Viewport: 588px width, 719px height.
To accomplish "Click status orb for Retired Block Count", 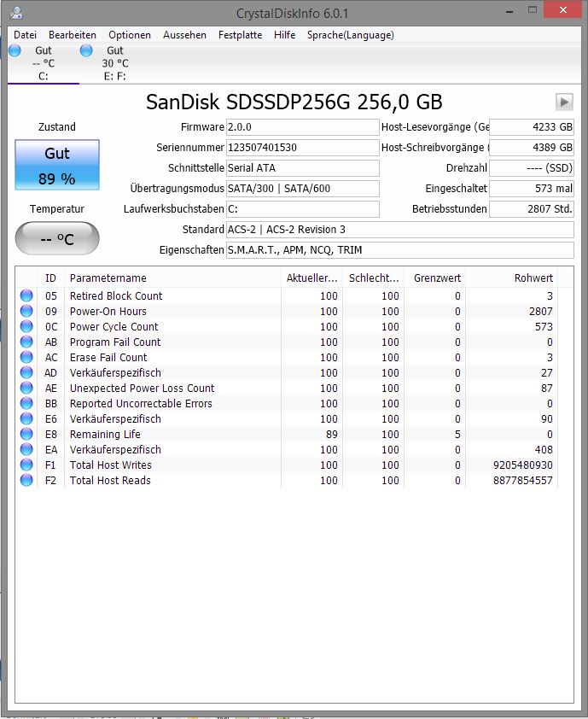I will [26, 295].
